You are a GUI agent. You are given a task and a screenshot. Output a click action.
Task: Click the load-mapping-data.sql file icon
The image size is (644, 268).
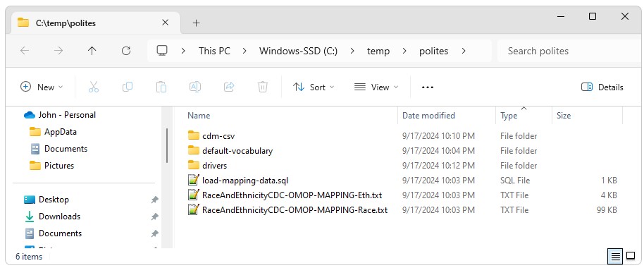click(x=194, y=180)
